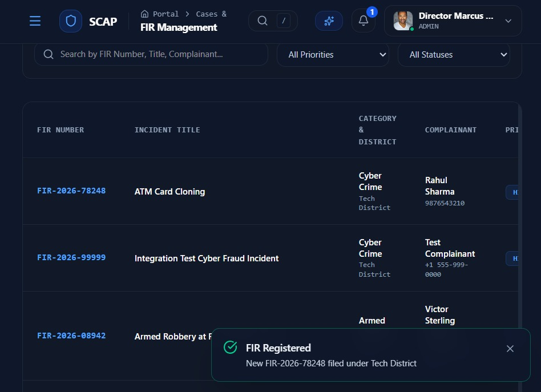Screen dimensions: 541x392
Task: Click ADMIN role label
Action: [429, 26]
